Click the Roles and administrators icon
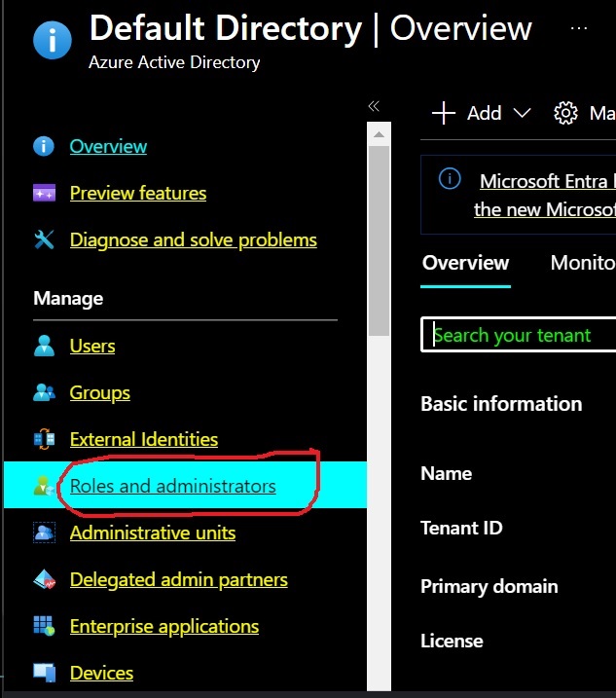Image resolution: width=616 pixels, height=698 pixels. (44, 486)
